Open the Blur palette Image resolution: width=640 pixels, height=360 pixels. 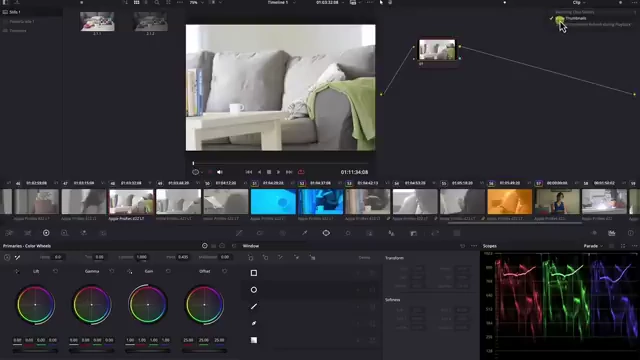click(391, 233)
